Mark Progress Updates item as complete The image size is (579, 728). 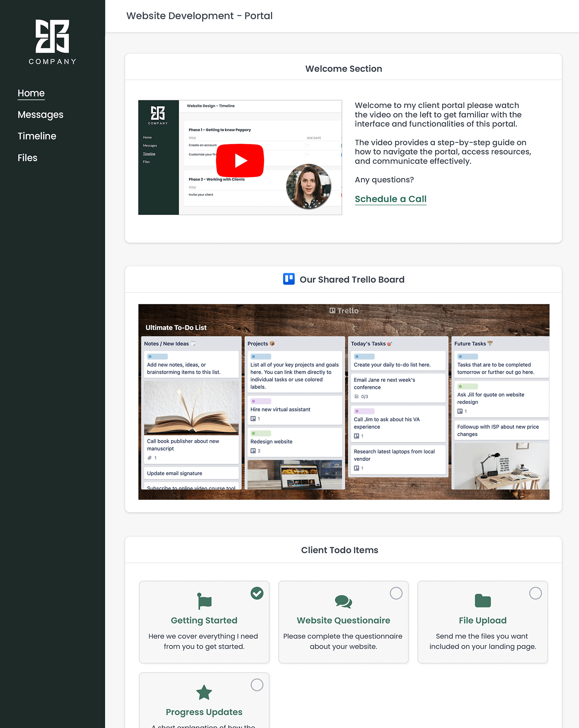click(257, 685)
